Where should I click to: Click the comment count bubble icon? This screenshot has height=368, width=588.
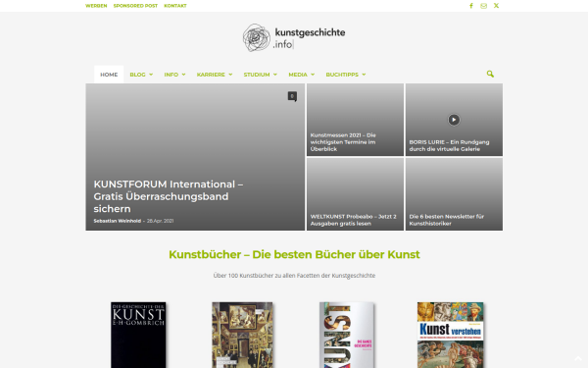pyautogui.click(x=292, y=96)
